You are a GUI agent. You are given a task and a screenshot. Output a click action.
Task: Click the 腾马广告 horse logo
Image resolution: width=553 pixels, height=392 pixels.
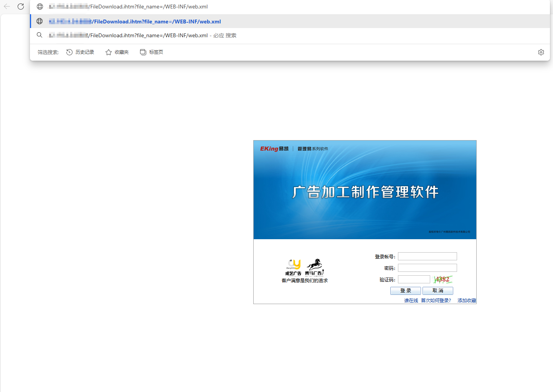(x=315, y=267)
